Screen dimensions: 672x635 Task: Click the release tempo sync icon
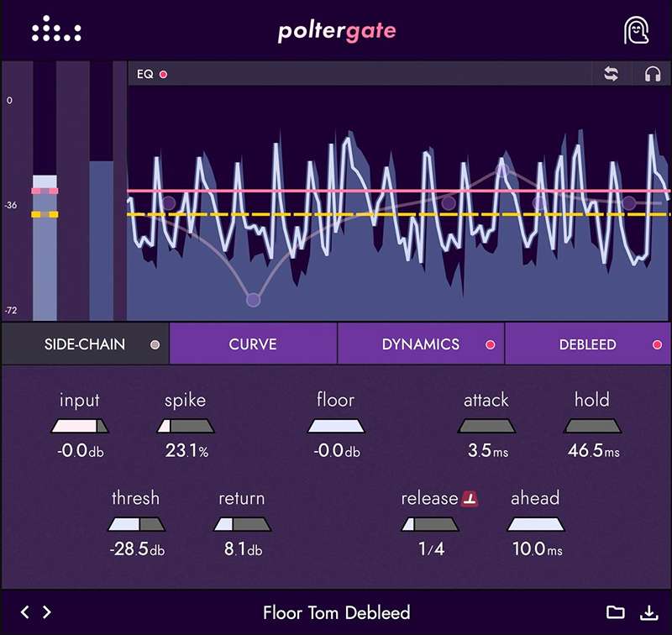click(470, 499)
